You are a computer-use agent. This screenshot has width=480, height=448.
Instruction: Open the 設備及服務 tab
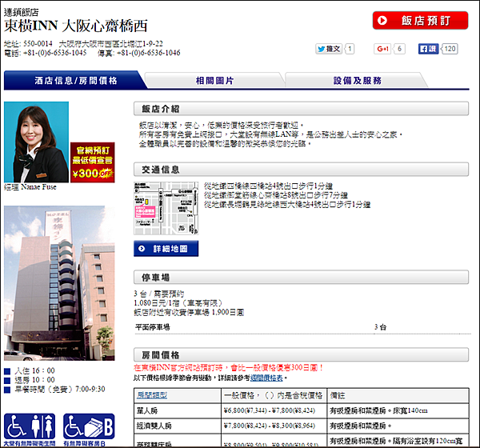pos(357,81)
